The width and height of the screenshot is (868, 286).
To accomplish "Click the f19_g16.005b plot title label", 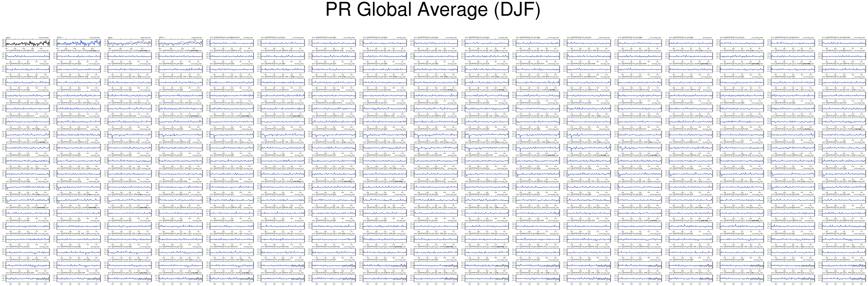I will point(222,63).
